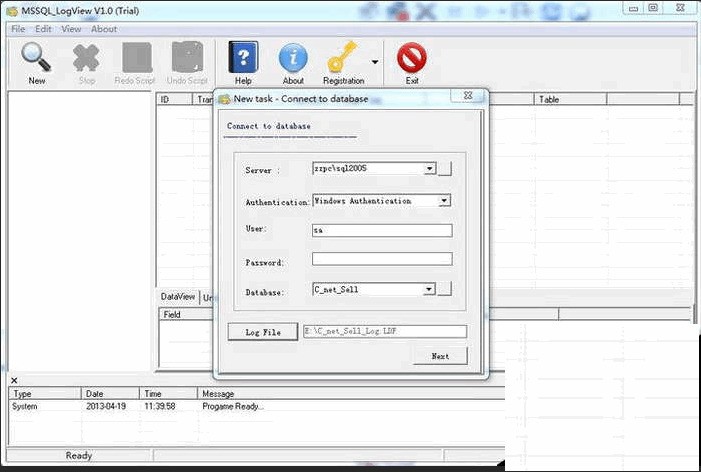Image resolution: width=701 pixels, height=472 pixels.
Task: Click the Type column header in log
Action: point(45,394)
